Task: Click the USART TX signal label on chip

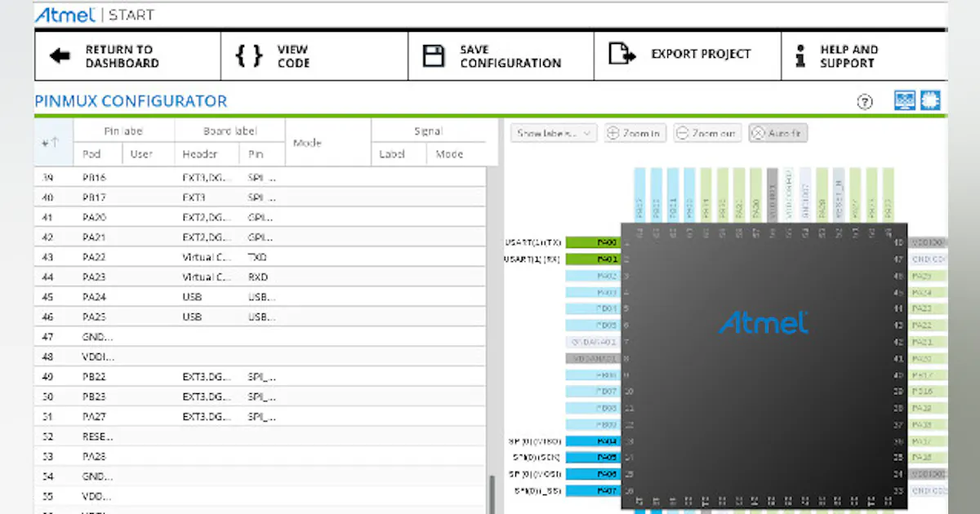Action: (x=534, y=242)
